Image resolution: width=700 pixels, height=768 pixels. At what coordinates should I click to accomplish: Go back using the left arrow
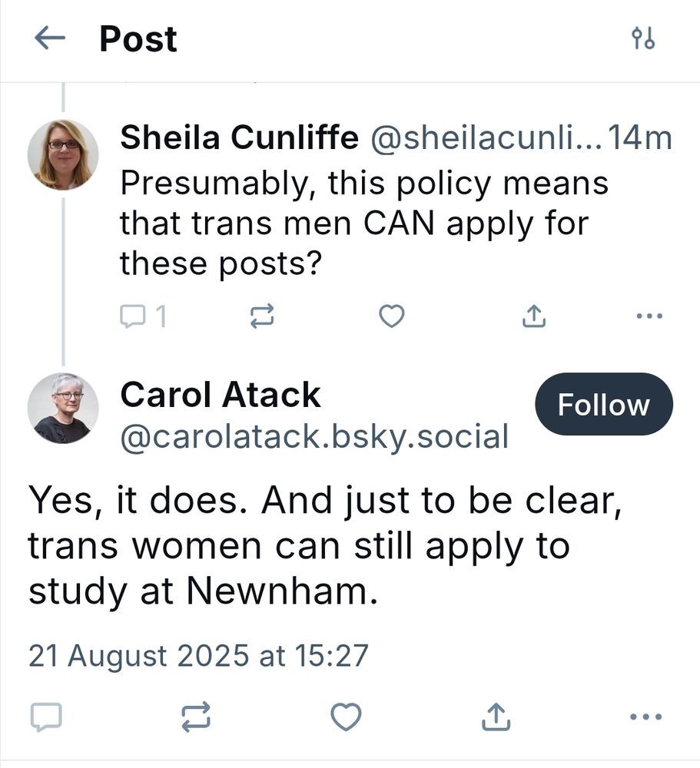(50, 39)
